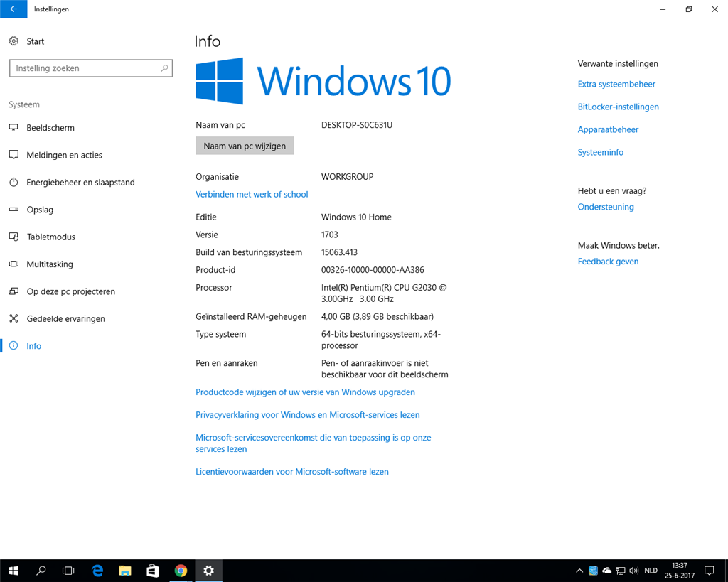
Task: Go to Energiebeheer en slaapstand
Action: 72,183
